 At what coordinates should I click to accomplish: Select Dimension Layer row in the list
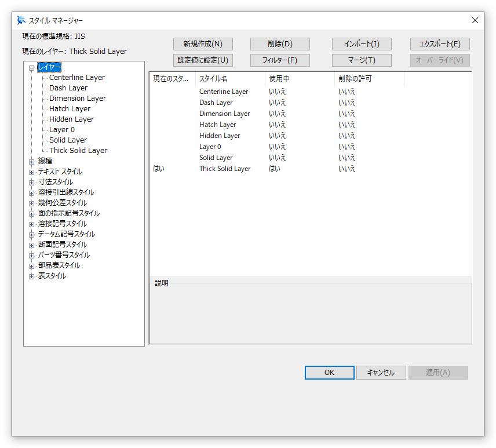click(225, 114)
